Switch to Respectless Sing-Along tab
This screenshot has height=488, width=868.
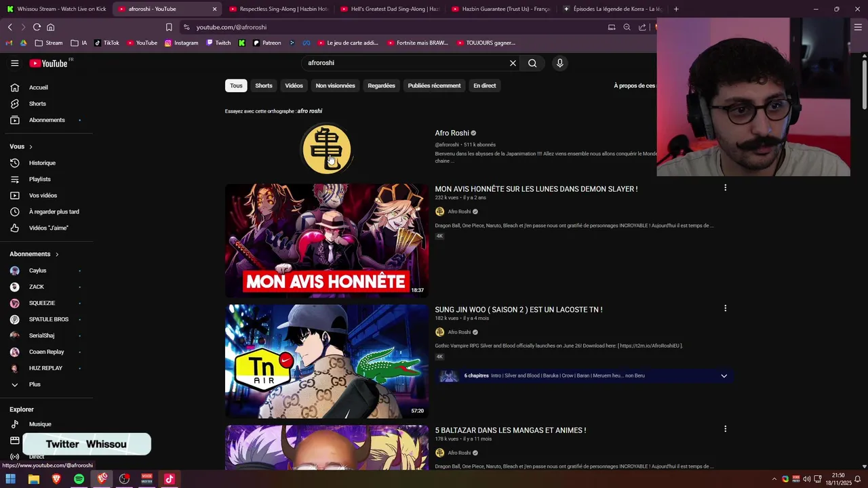point(278,9)
